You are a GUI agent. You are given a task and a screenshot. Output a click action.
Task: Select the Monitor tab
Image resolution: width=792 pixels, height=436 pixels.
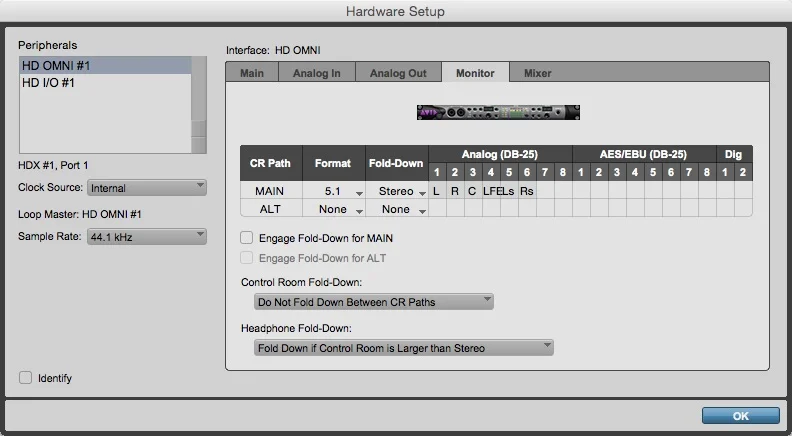(x=475, y=73)
